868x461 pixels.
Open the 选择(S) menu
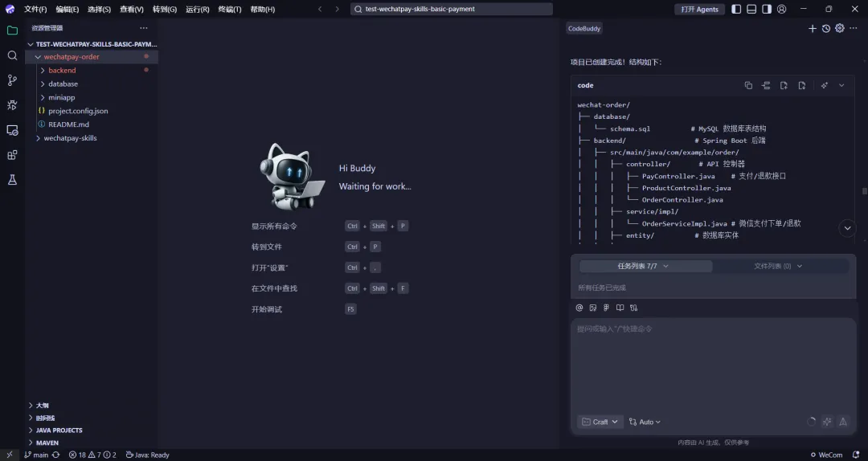[99, 9]
